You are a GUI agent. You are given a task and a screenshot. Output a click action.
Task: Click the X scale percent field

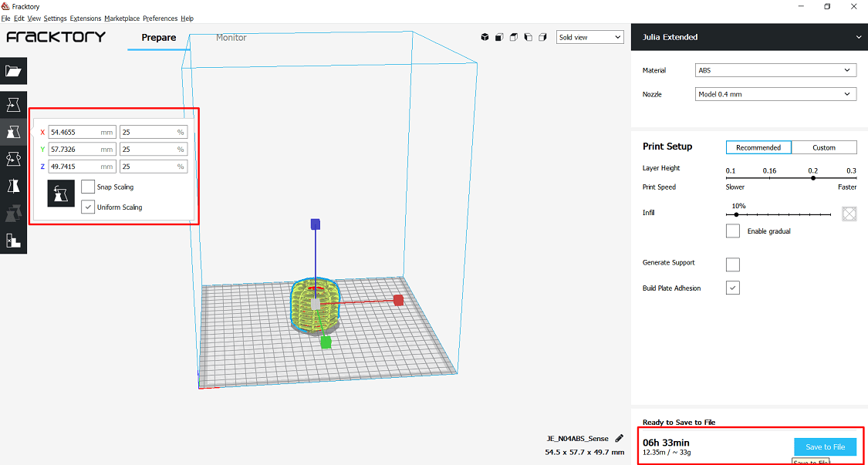click(154, 133)
